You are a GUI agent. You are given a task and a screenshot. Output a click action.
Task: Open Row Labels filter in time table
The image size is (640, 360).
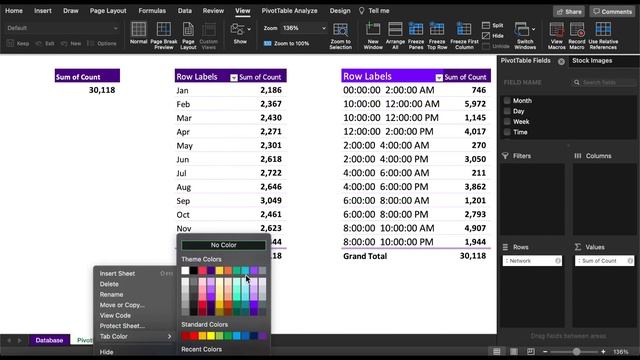pos(439,78)
